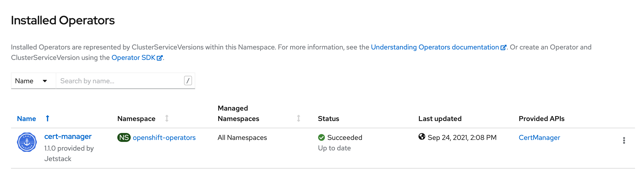The height and width of the screenshot is (169, 644).
Task: Click the NS namespace badge icon
Action: coord(124,137)
